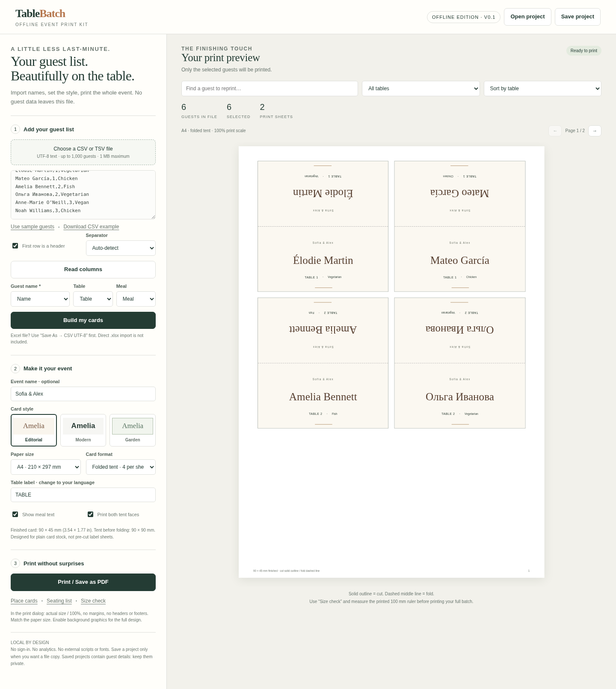Click the Ольга Иванова preview card

click(460, 363)
